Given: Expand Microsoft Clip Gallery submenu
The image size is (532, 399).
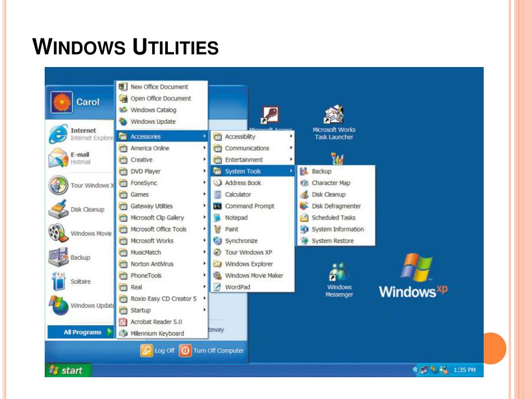Looking at the screenshot, I should point(162,218).
